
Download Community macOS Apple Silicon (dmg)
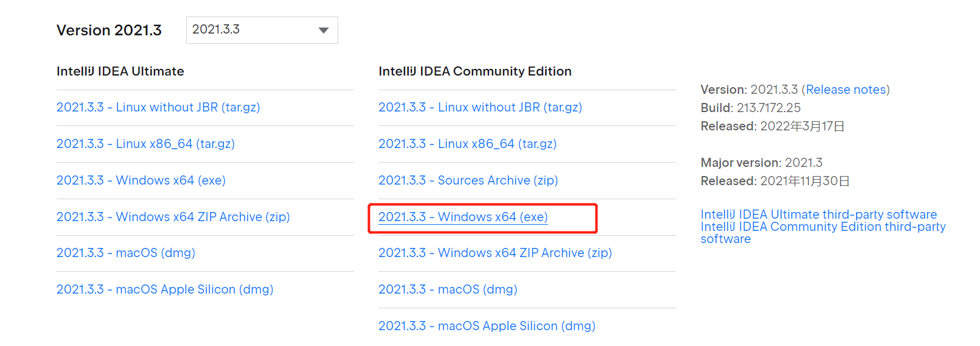click(487, 327)
